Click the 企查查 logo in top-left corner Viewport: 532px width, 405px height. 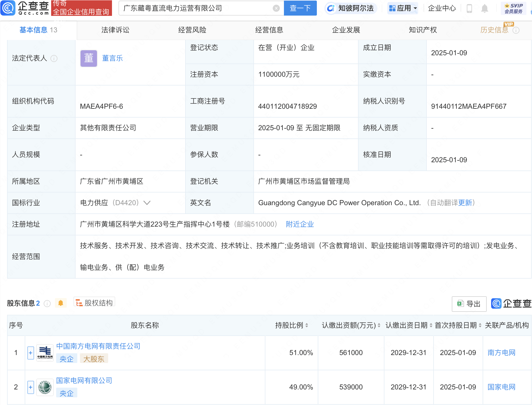tap(25, 8)
